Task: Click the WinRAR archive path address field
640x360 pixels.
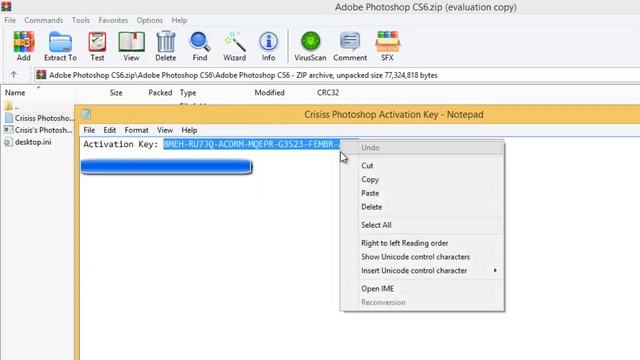Action: (337, 75)
